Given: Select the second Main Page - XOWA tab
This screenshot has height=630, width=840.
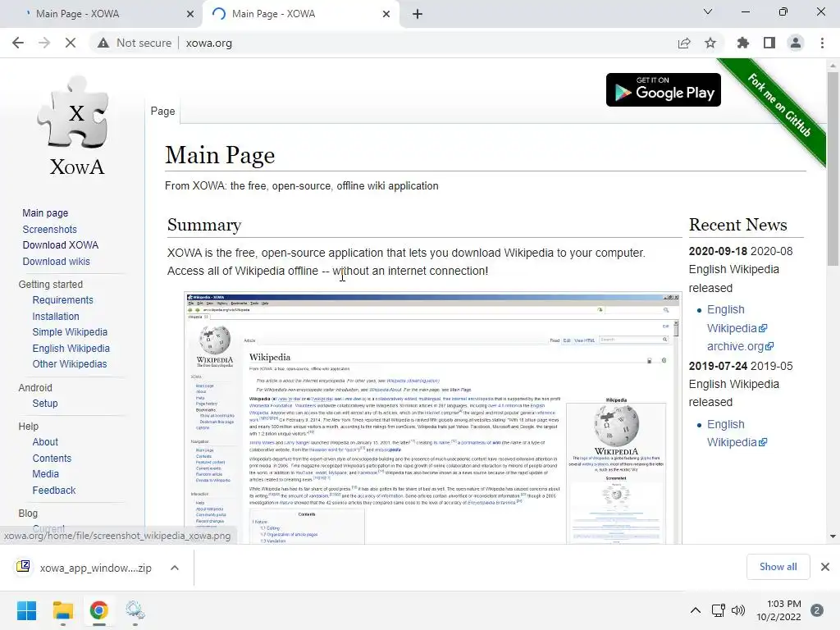Looking at the screenshot, I should tap(301, 14).
